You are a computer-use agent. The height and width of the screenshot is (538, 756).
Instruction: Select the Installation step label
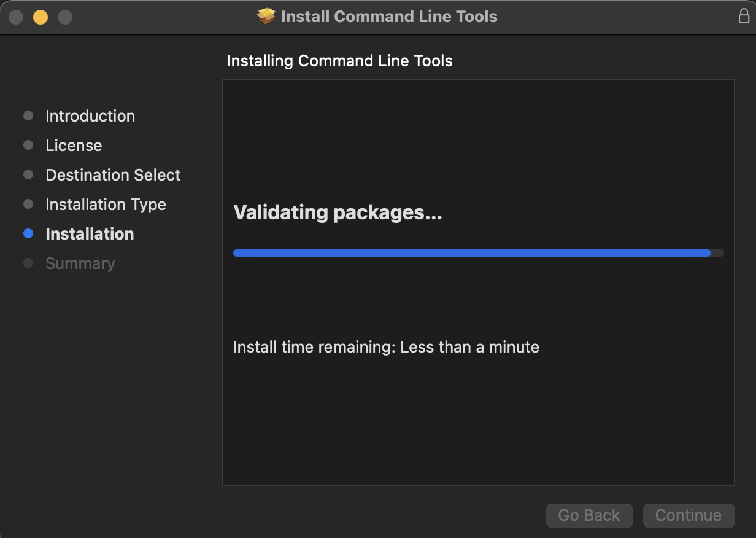[90, 234]
